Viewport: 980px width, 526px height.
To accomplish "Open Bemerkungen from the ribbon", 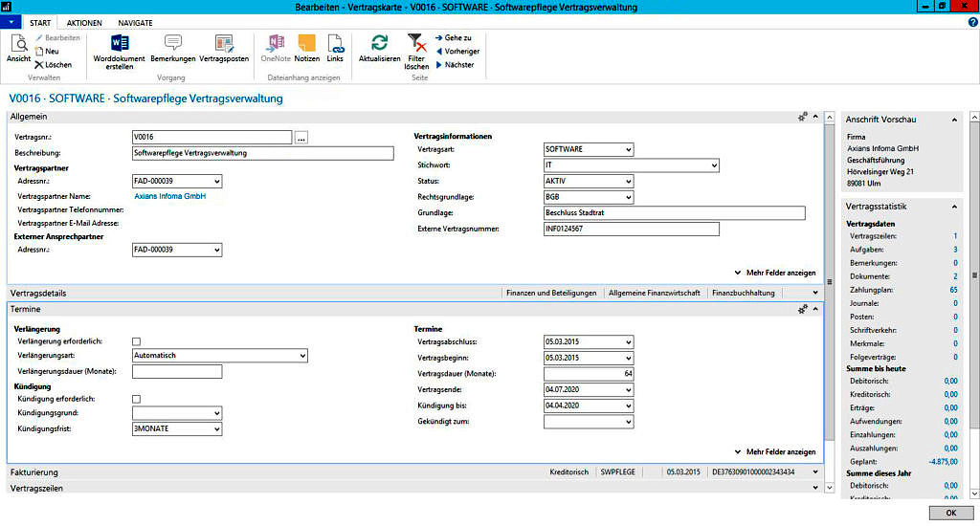I will (173, 43).
